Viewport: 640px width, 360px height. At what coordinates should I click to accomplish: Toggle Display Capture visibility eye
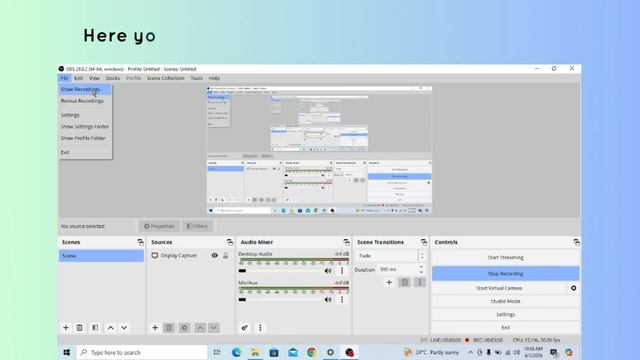coord(214,256)
